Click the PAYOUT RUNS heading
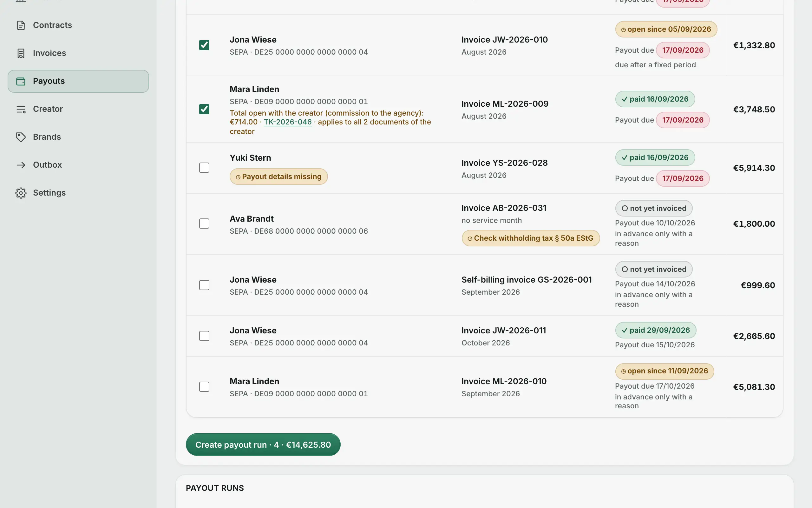The height and width of the screenshot is (508, 812). pyautogui.click(x=215, y=488)
